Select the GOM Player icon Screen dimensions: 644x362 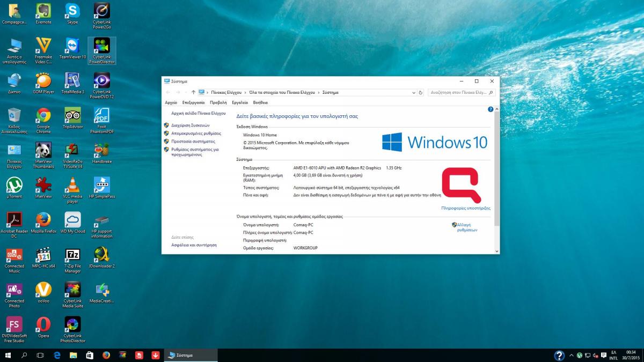click(43, 83)
